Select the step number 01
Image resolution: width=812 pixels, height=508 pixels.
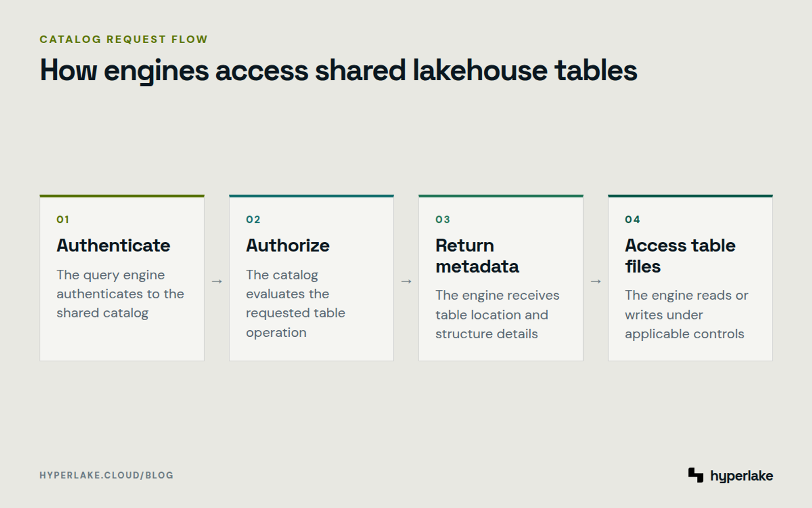point(63,219)
